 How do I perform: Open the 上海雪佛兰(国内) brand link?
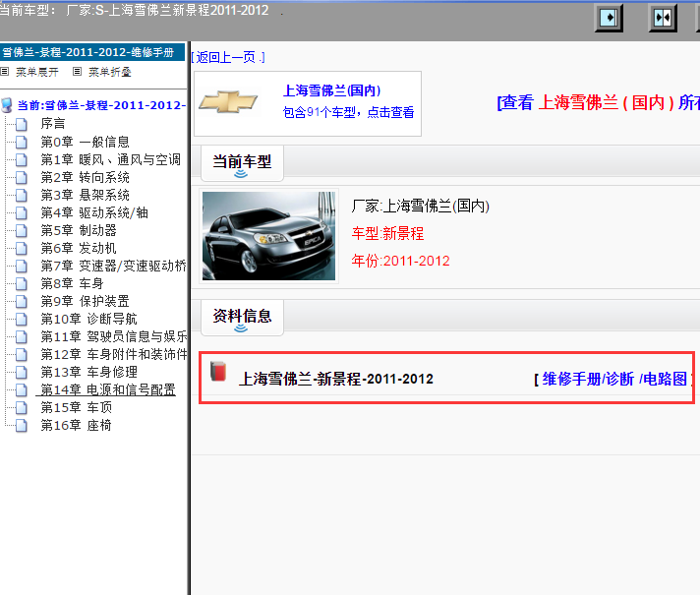[331, 90]
